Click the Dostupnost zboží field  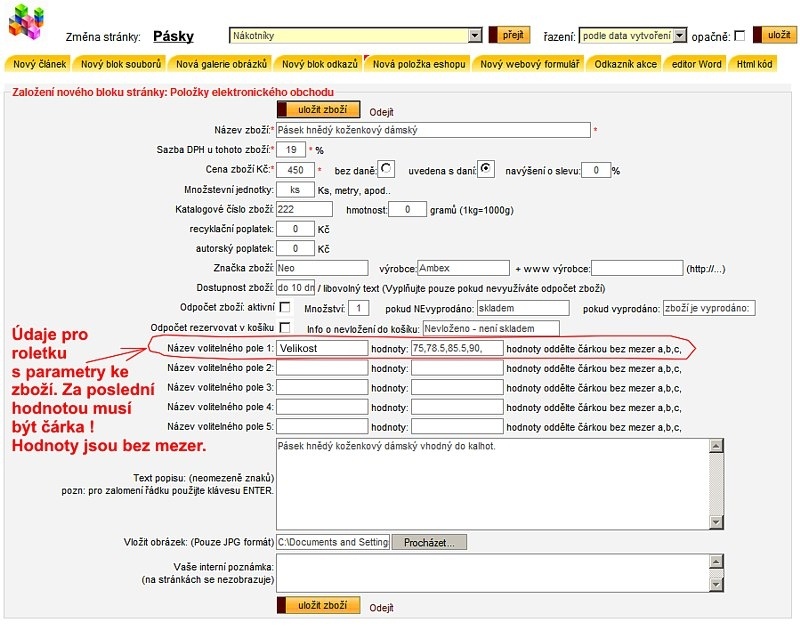point(295,287)
